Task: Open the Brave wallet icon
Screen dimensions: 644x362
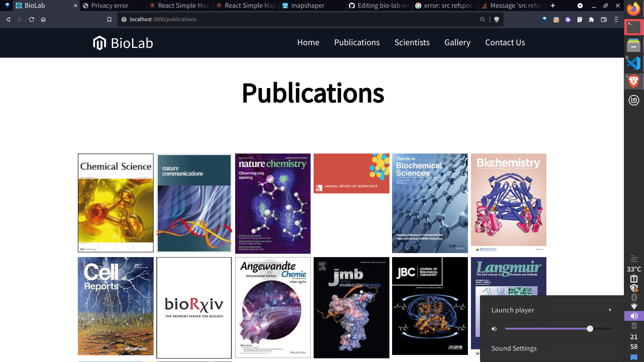Action: (x=604, y=19)
